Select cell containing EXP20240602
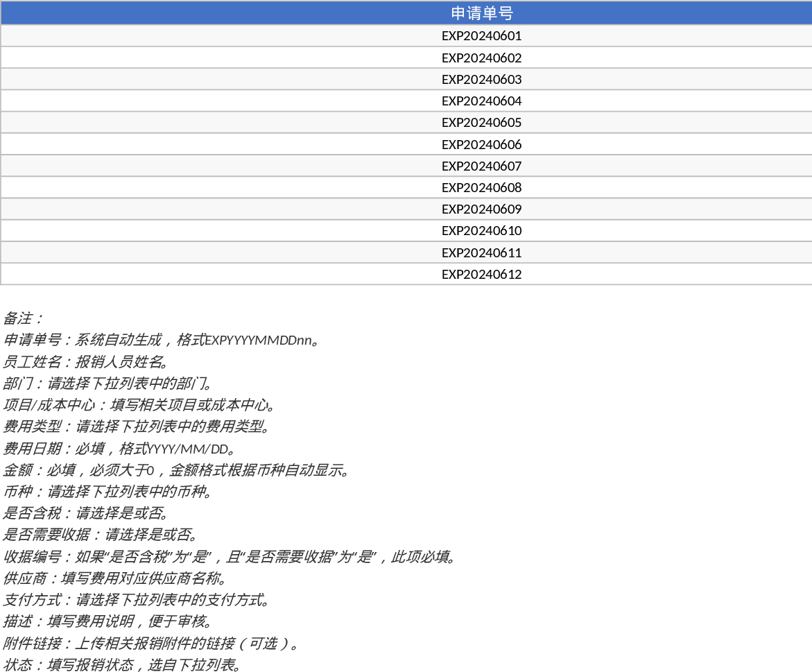This screenshot has height=672, width=812. pyautogui.click(x=481, y=58)
